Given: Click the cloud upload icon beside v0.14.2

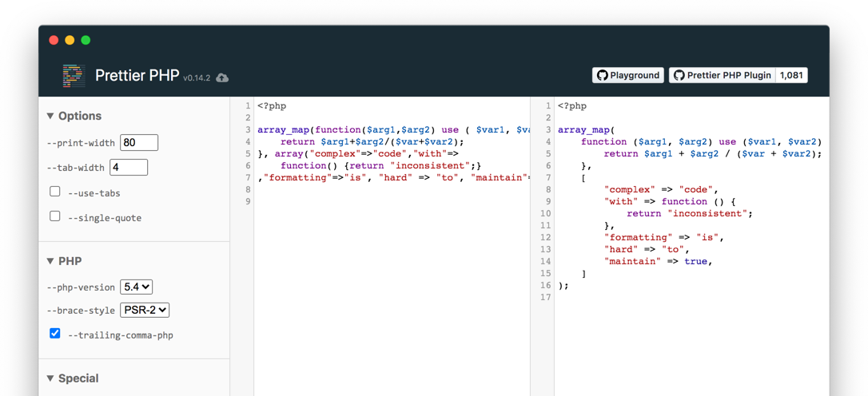Looking at the screenshot, I should click(x=222, y=78).
